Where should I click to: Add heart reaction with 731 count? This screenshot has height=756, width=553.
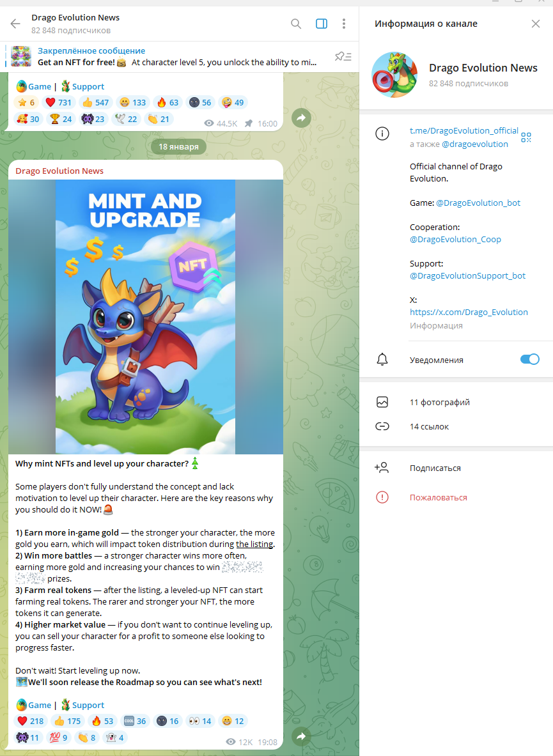[x=58, y=102]
